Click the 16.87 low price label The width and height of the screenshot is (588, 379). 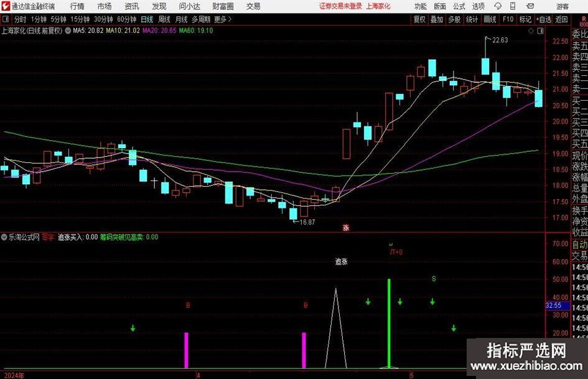[x=307, y=222]
